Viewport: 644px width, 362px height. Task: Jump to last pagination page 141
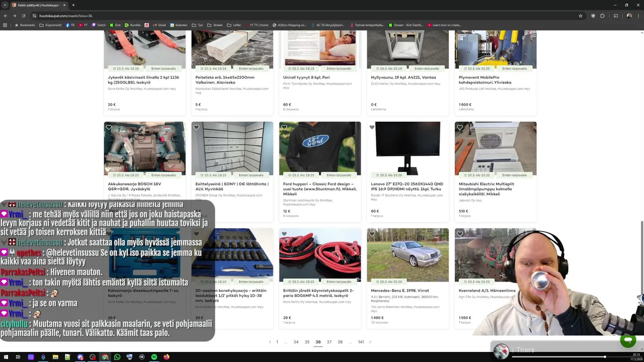361,342
